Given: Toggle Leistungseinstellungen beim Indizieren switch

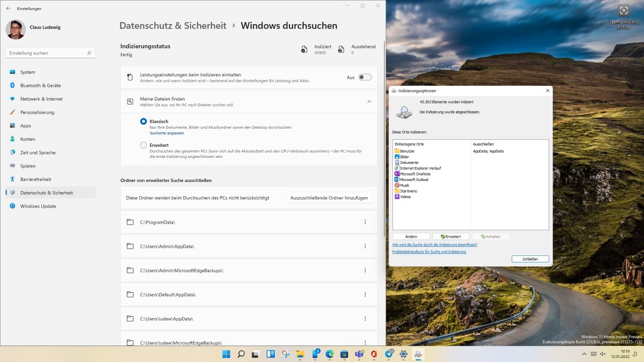Looking at the screenshot, I should [x=365, y=77].
